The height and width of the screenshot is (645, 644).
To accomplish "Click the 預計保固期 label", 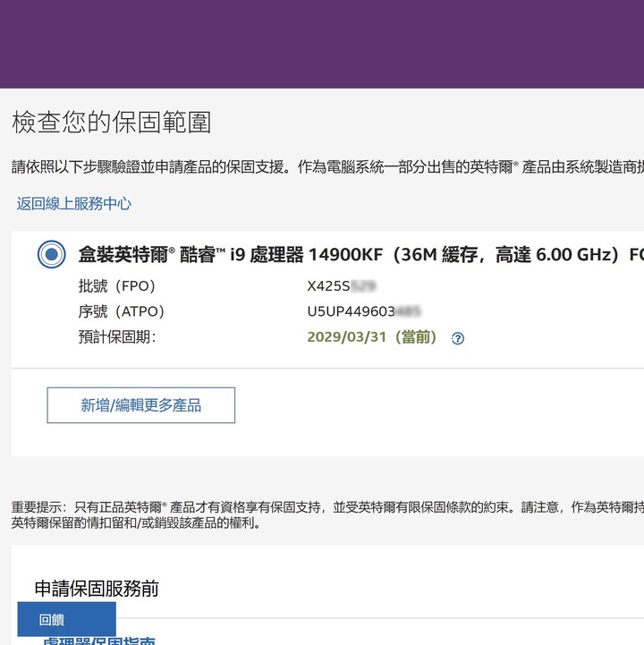I will [117, 337].
